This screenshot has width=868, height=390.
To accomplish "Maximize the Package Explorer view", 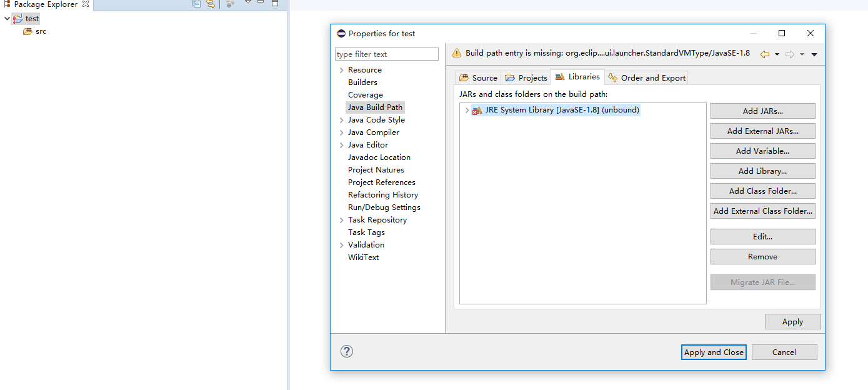I will coord(275,3).
